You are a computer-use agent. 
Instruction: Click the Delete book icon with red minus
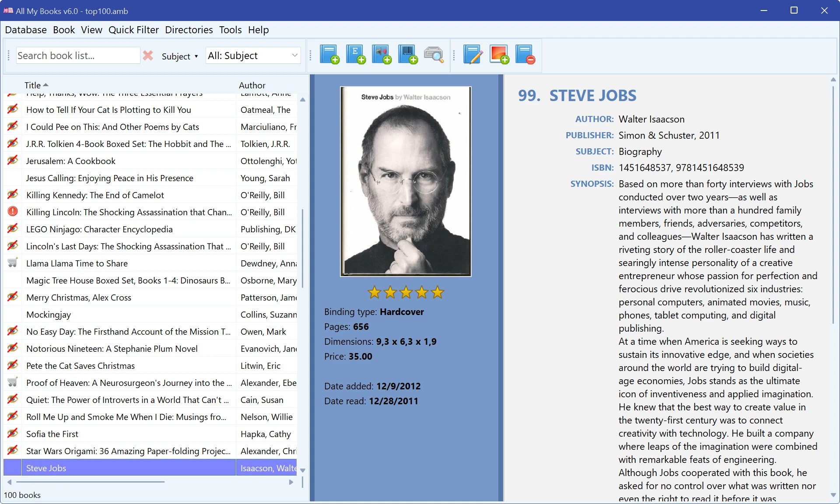tap(525, 55)
